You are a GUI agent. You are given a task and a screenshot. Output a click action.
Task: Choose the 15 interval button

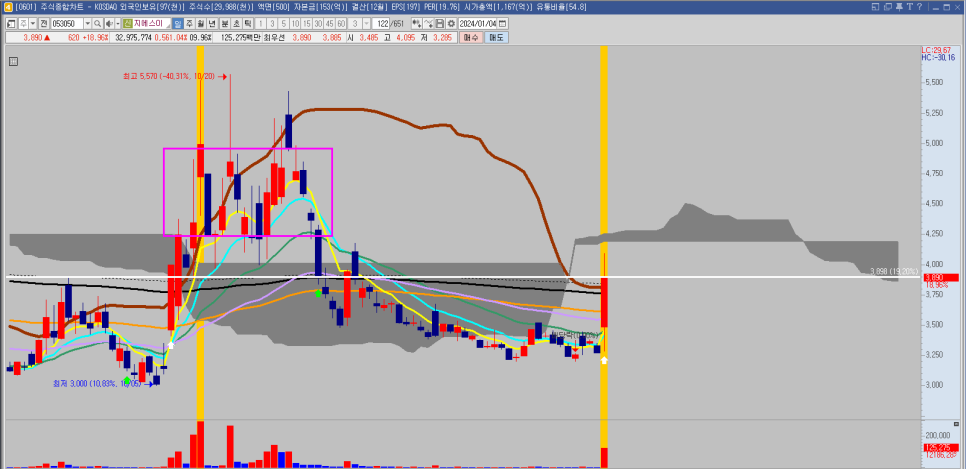(306, 23)
